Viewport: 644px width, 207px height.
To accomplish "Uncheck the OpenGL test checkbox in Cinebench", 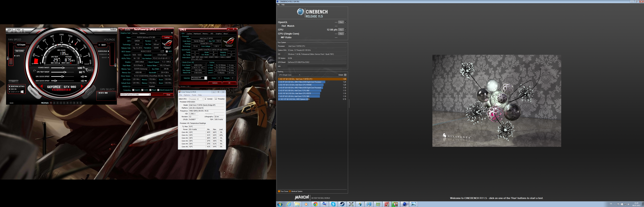I will [346, 22].
